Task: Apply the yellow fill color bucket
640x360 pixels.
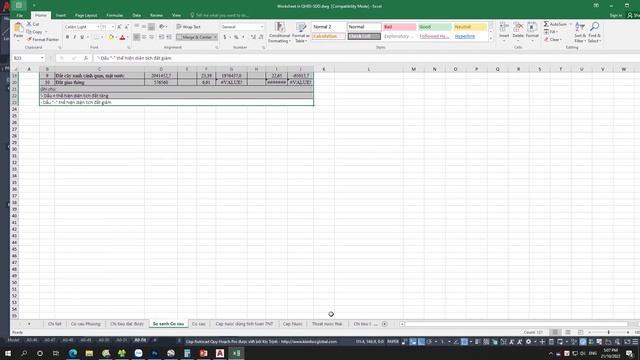Action: pos(111,37)
